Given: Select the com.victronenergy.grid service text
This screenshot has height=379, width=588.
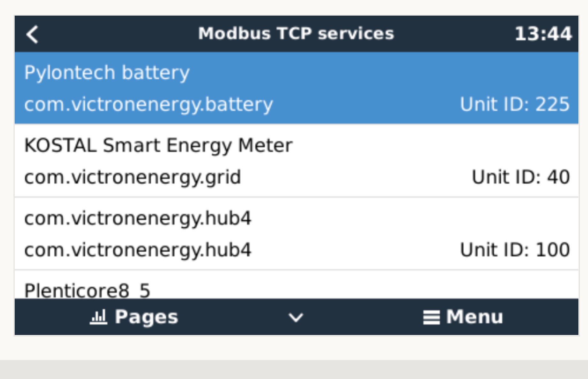Looking at the screenshot, I should click(x=132, y=177).
